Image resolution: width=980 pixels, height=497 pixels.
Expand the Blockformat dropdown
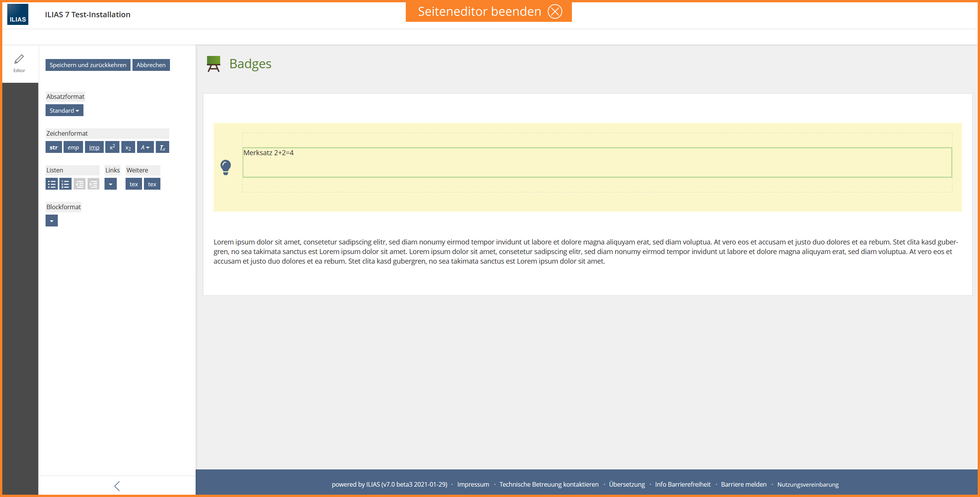coord(52,221)
